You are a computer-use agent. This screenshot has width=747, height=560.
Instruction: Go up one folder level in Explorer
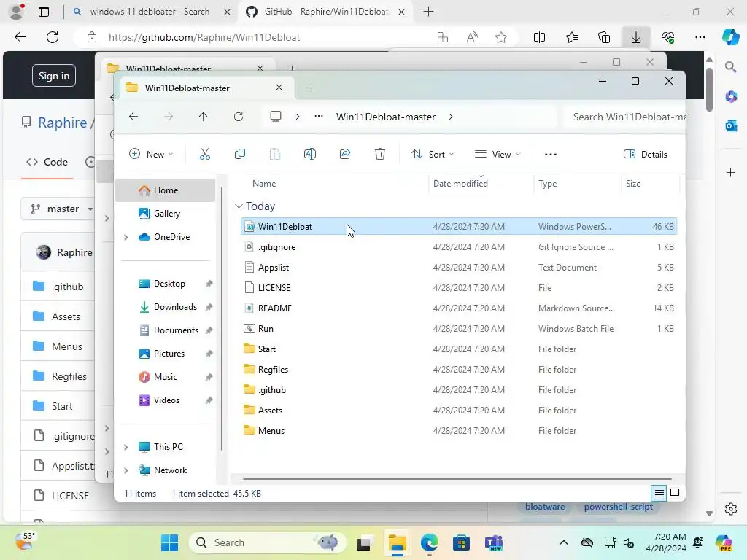click(203, 117)
